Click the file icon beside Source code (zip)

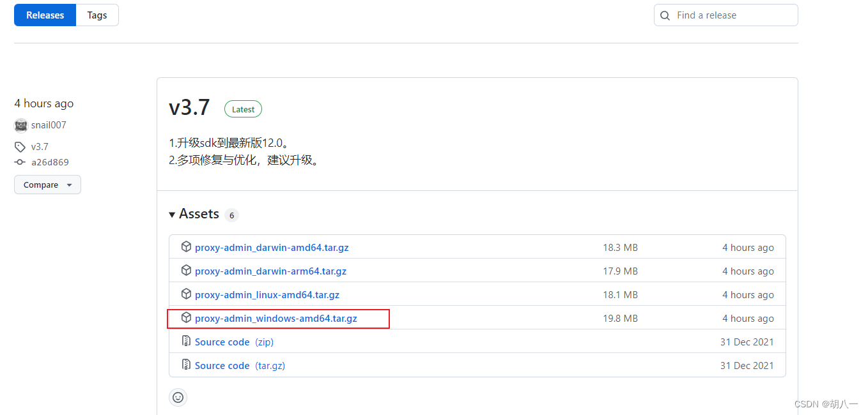186,341
